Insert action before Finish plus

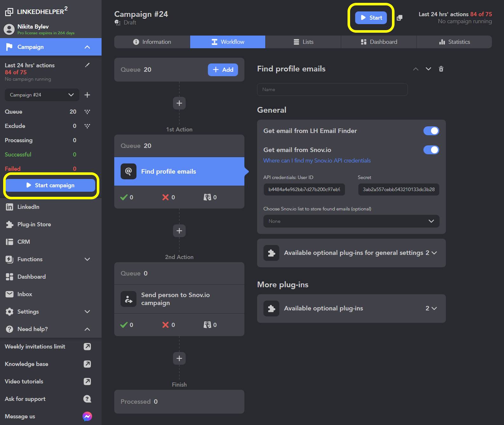(x=179, y=358)
